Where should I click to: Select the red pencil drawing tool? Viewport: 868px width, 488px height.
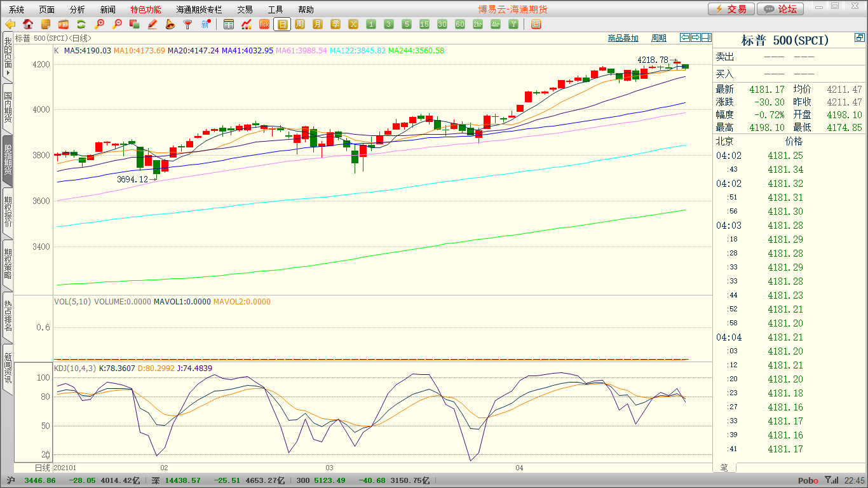click(x=153, y=24)
